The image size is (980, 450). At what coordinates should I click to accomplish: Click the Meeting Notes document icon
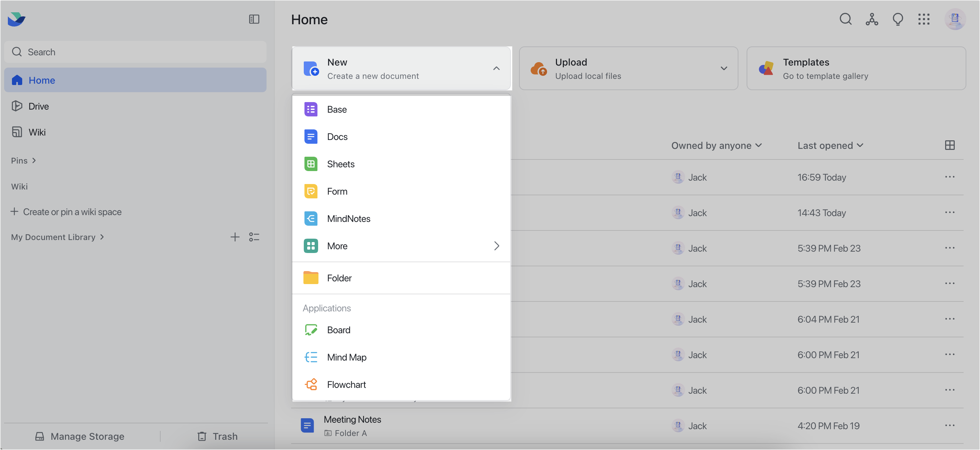pyautogui.click(x=307, y=425)
